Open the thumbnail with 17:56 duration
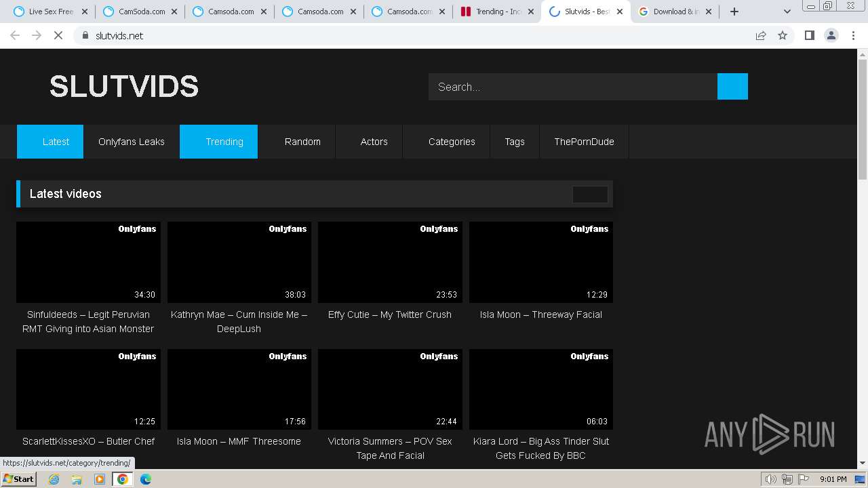The height and width of the screenshot is (488, 868). [239, 389]
